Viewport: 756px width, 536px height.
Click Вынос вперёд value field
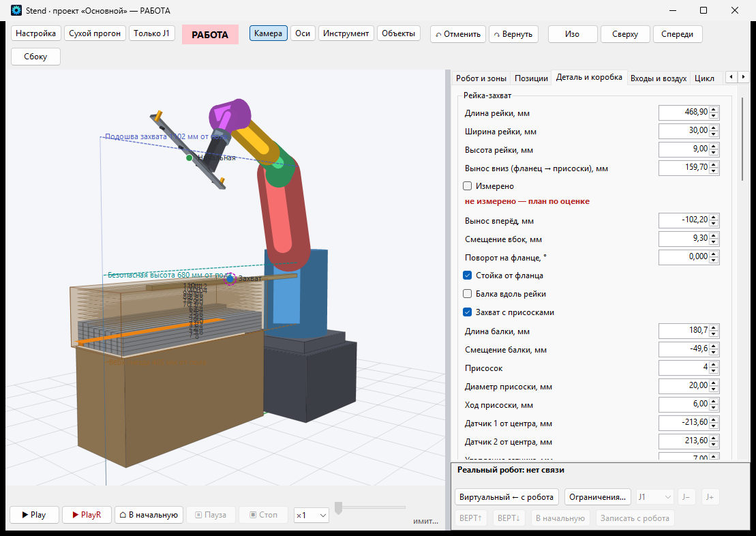tap(684, 220)
